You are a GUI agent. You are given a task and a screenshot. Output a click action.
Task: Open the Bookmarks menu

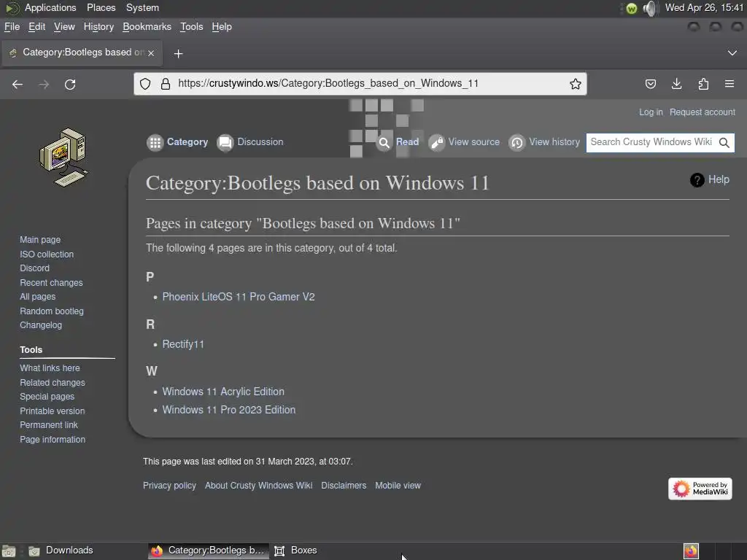point(147,27)
